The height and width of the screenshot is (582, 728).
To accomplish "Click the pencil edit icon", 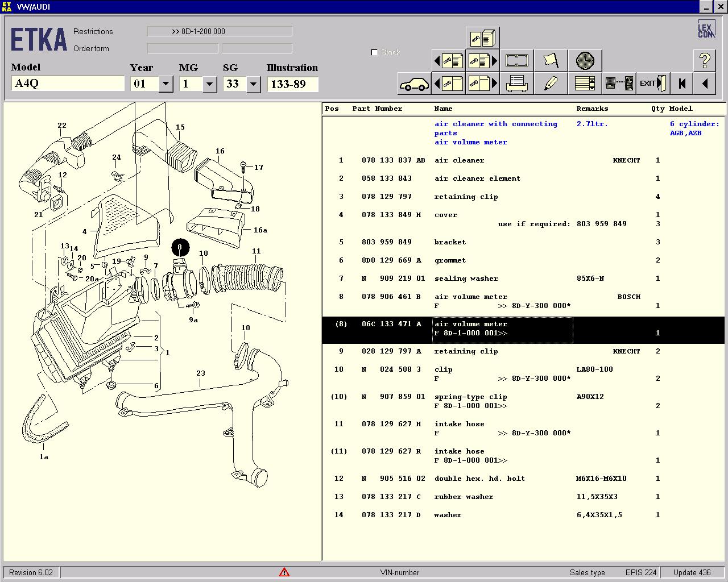I will [x=551, y=84].
